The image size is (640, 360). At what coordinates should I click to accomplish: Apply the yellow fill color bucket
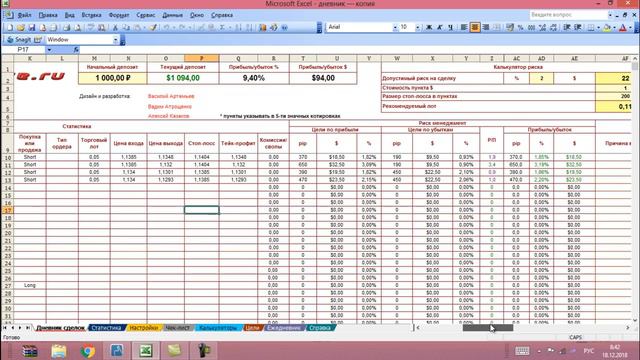click(607, 27)
